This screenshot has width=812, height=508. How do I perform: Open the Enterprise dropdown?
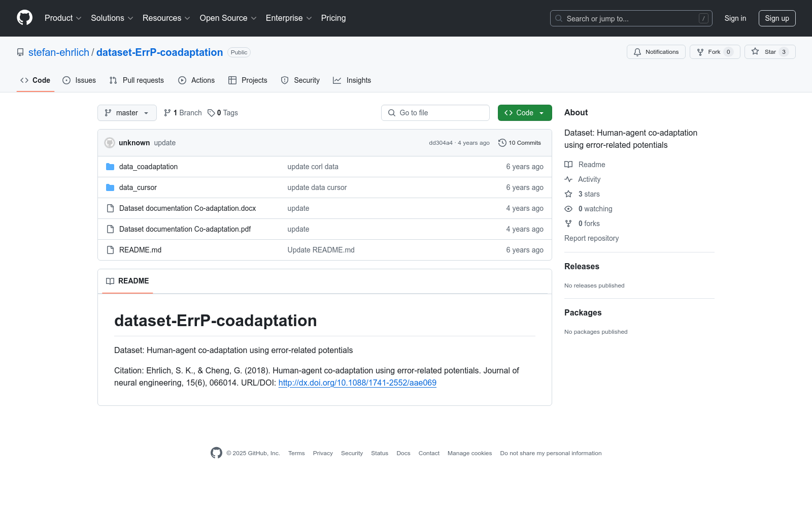[x=289, y=18]
